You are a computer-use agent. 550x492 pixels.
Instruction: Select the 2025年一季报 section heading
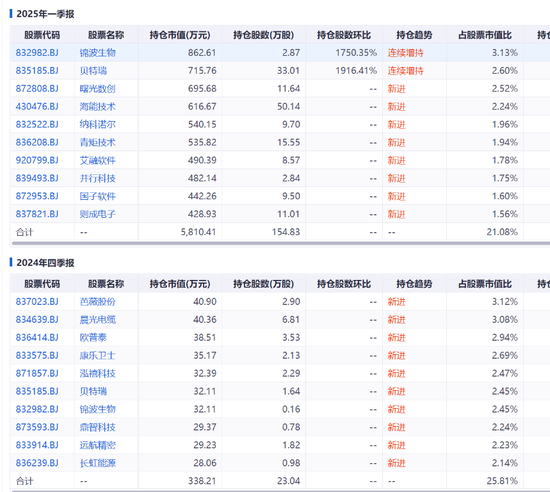(45, 14)
